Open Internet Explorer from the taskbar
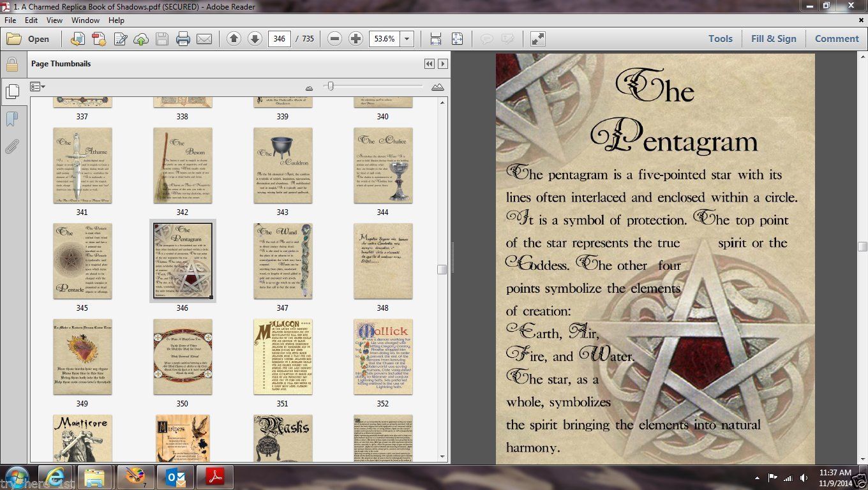The image size is (868, 490). click(56, 477)
